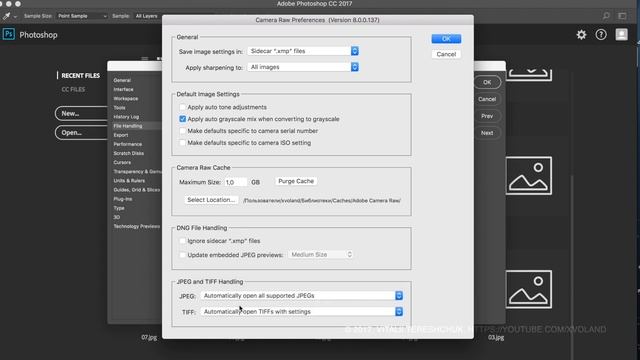Select Performance in Preferences sidebar
Image resolution: width=640 pixels, height=360 pixels.
128,144
